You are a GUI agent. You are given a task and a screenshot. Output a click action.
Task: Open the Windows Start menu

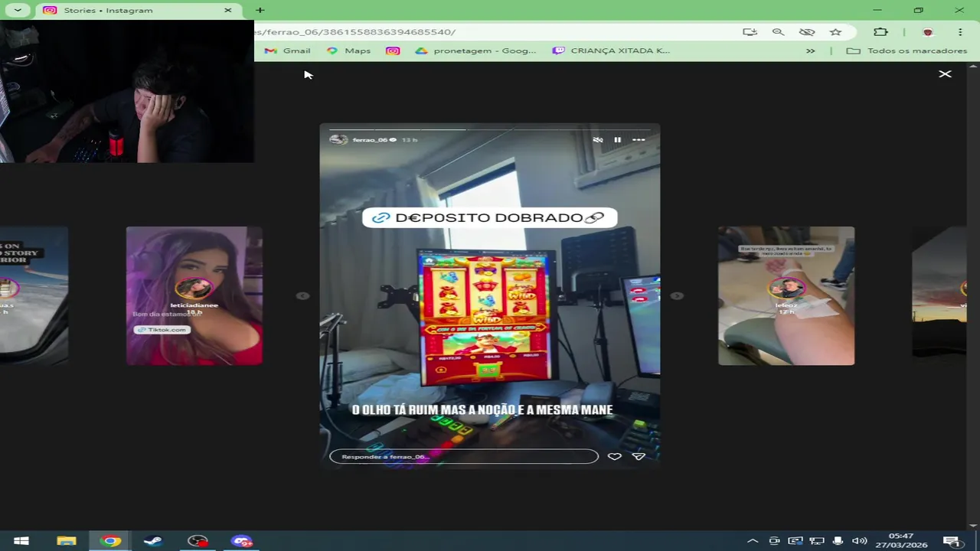[21, 541]
